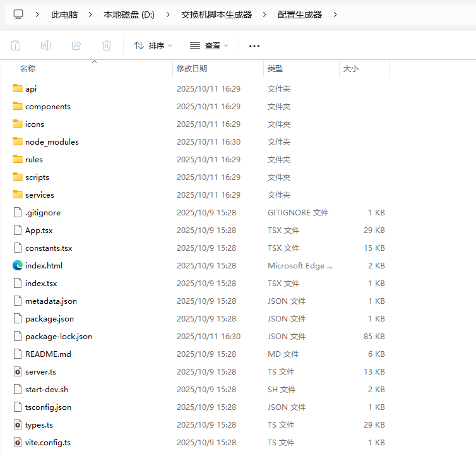Select the node_modules folder icon
Image resolution: width=476 pixels, height=456 pixels.
(x=18, y=142)
